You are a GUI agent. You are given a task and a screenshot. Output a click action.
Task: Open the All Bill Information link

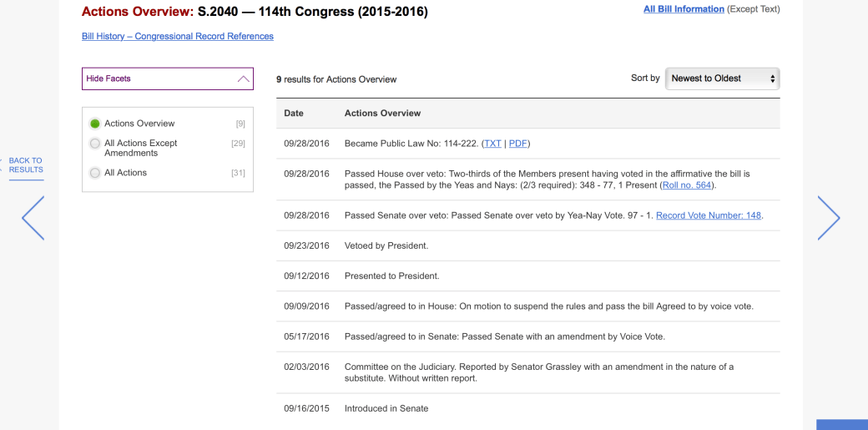[x=684, y=9]
